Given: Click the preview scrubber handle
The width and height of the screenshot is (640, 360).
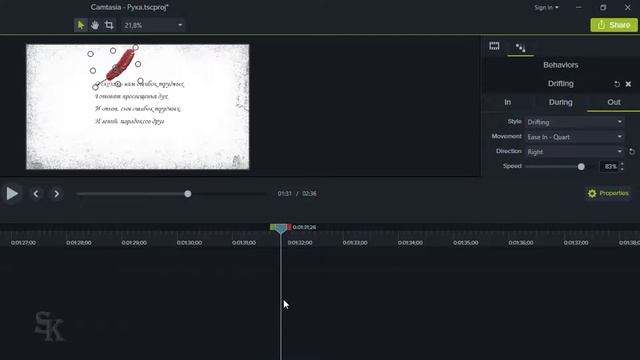Looking at the screenshot, I should point(188,194).
